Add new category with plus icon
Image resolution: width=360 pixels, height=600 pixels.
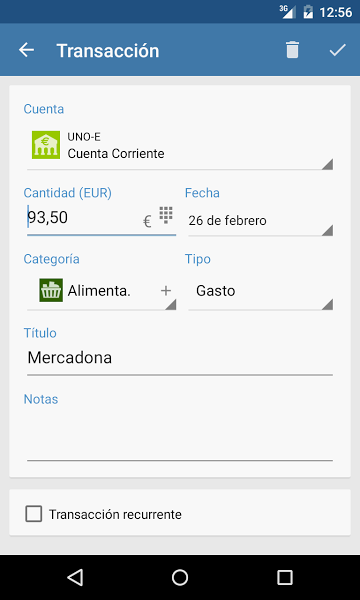tap(166, 291)
